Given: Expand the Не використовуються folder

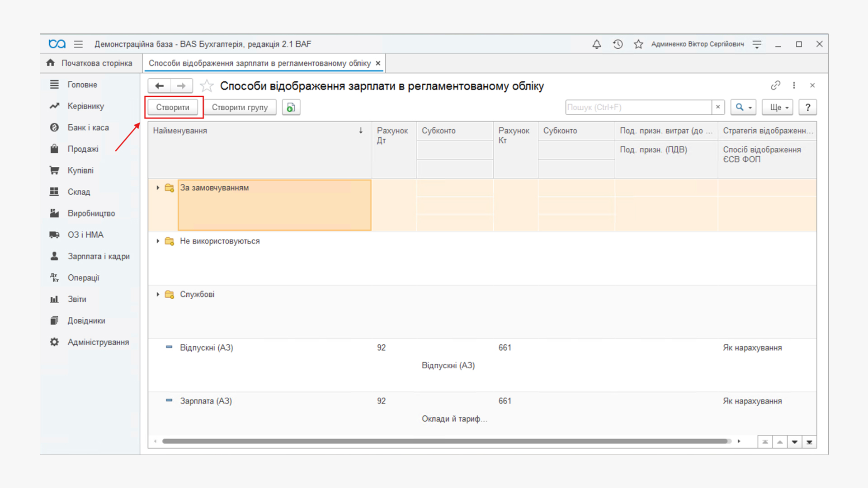Looking at the screenshot, I should [158, 241].
